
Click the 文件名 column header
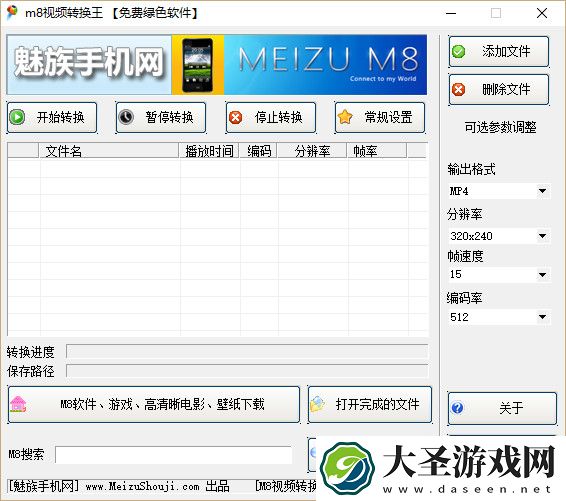point(109,151)
